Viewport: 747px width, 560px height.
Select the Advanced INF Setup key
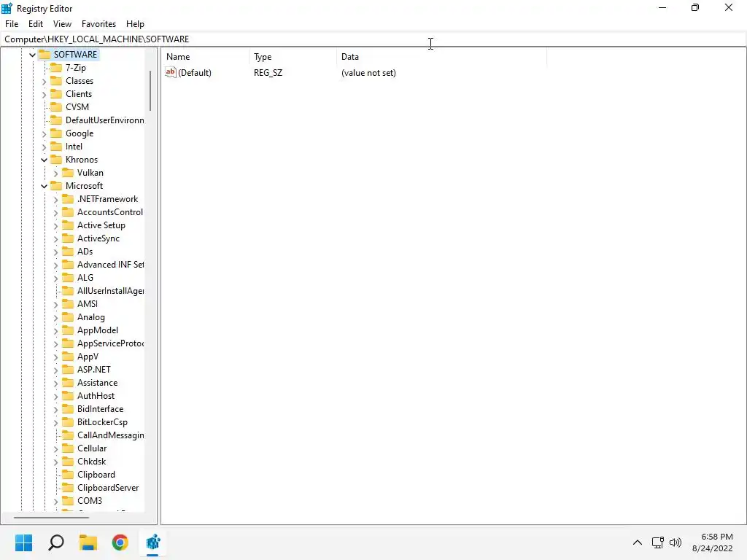click(x=111, y=264)
